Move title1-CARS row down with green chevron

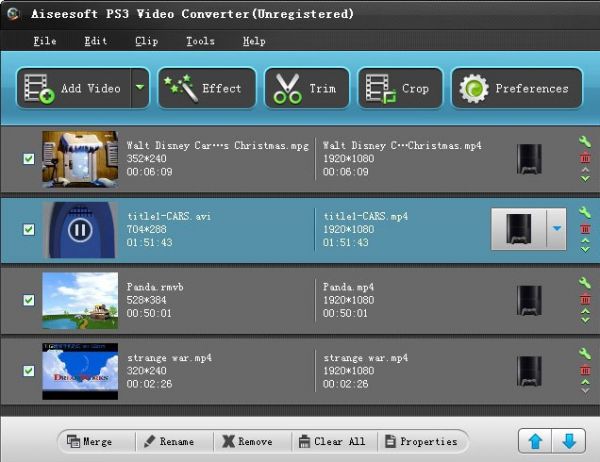tap(585, 250)
